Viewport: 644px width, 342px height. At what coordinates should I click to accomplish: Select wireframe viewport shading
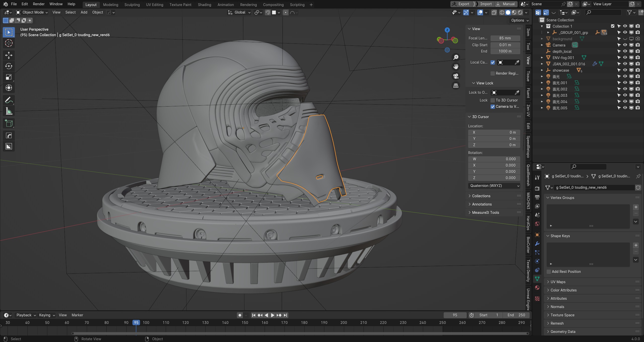pyautogui.click(x=502, y=12)
